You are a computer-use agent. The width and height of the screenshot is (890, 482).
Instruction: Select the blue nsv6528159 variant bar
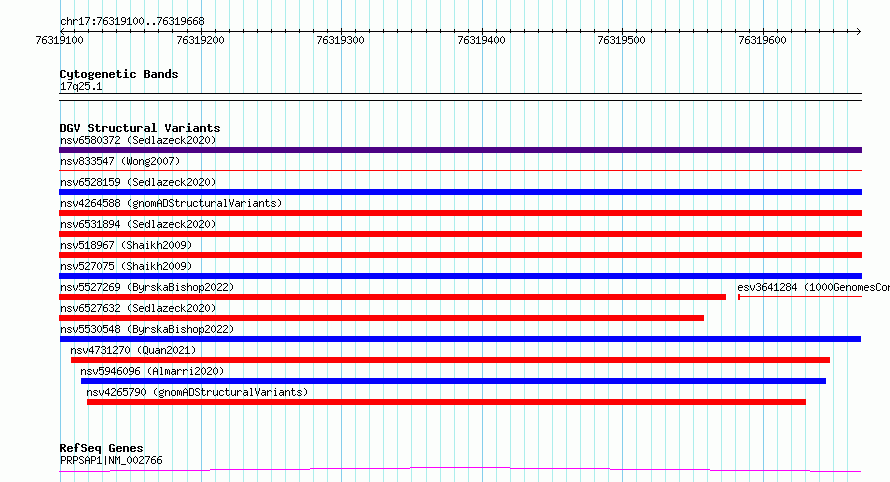[x=460, y=192]
